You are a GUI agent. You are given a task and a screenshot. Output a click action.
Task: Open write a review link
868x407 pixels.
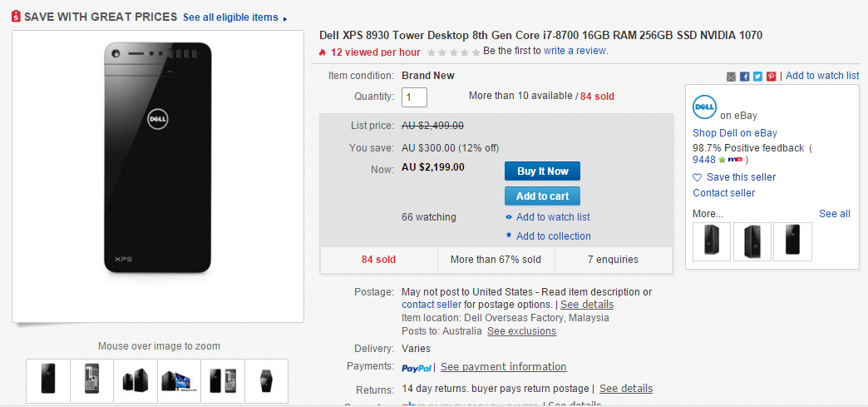coord(575,51)
